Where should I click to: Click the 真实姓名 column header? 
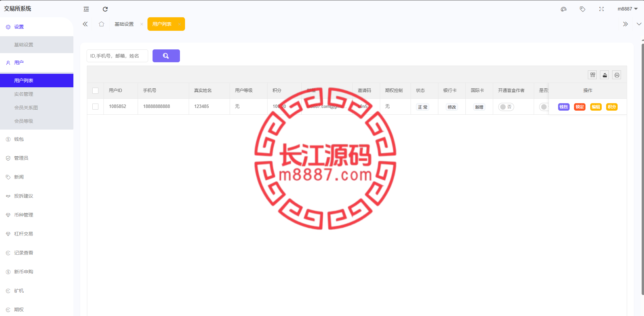click(209, 91)
